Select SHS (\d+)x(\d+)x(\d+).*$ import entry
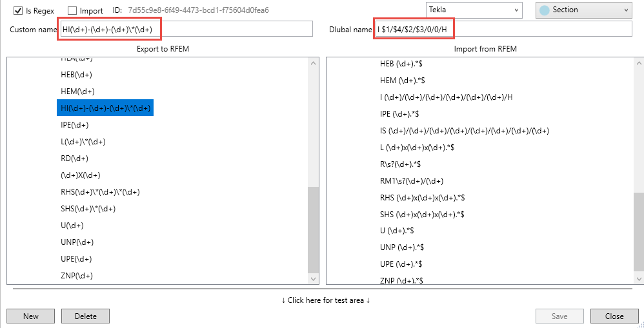The width and height of the screenshot is (644, 328). tap(422, 215)
